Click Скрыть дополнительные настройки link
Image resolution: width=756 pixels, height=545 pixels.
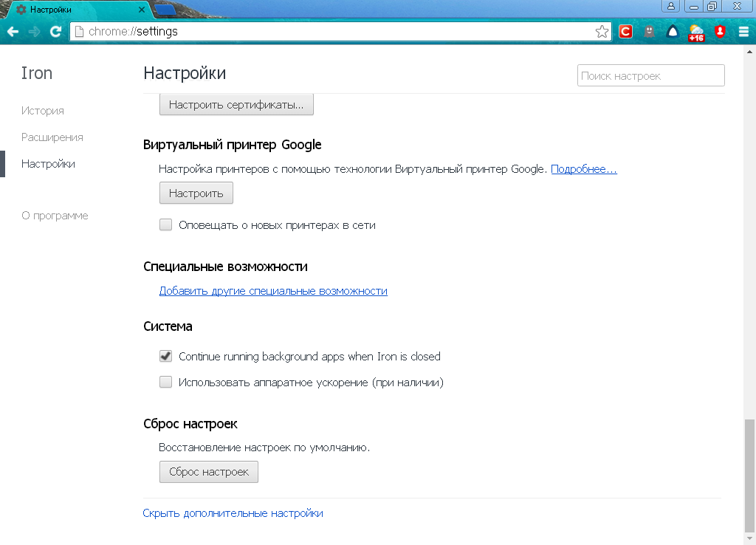click(x=233, y=513)
